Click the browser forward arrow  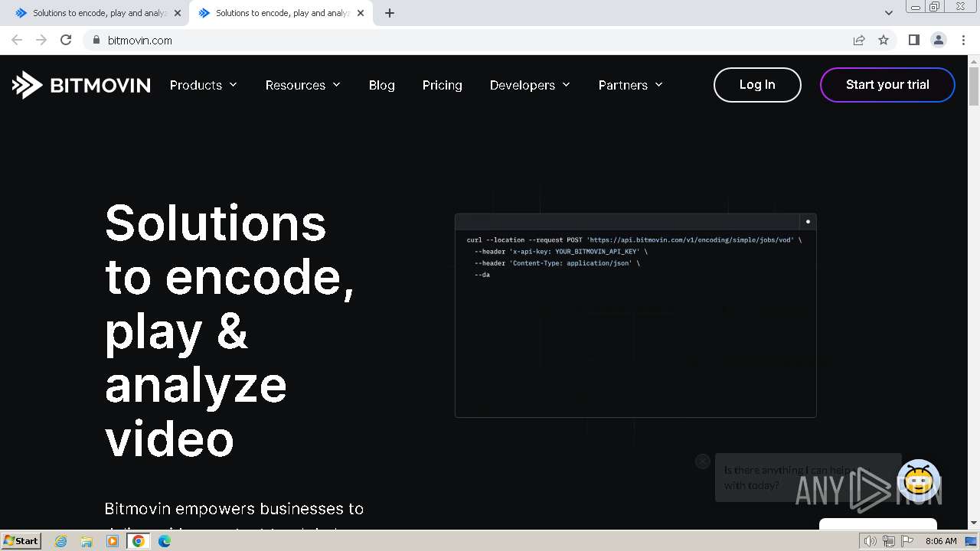[41, 40]
